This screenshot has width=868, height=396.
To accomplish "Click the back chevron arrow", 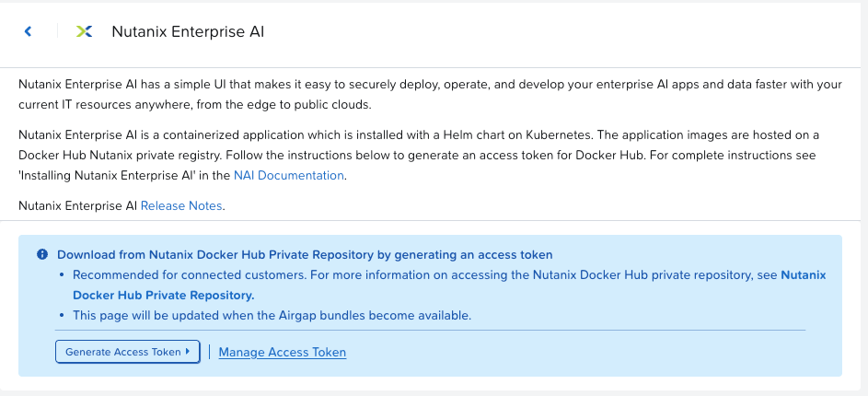I will pos(28,31).
